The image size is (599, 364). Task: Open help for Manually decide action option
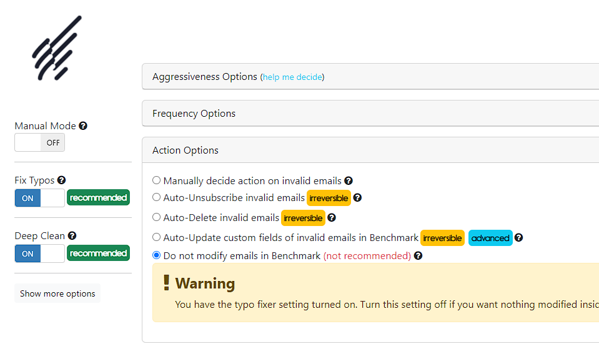(349, 180)
